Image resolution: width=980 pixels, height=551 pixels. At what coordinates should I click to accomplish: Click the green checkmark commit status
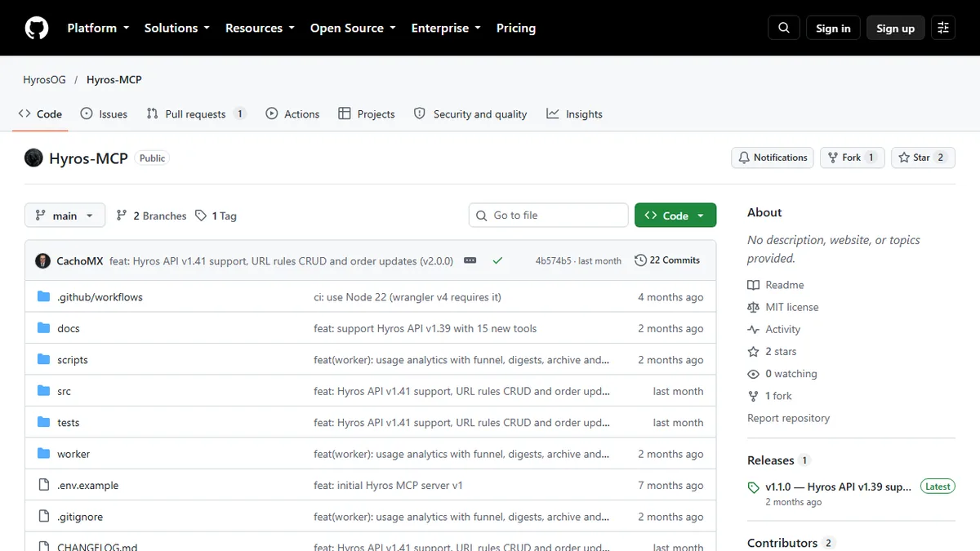[x=497, y=260]
